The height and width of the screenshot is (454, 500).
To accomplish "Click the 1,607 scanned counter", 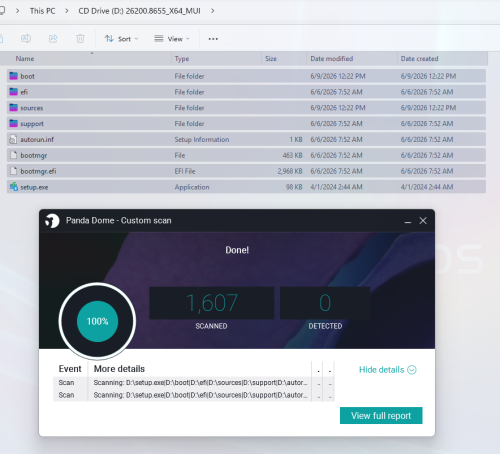I will coord(212,303).
